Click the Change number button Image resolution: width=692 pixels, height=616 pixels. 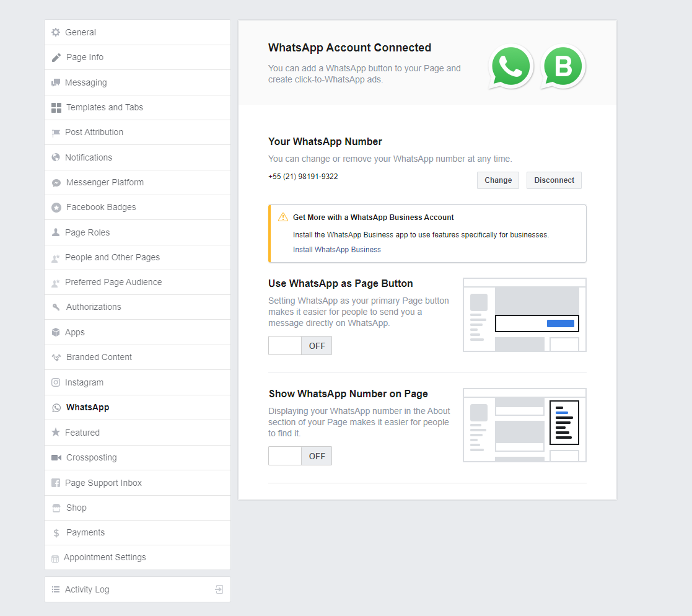click(498, 180)
